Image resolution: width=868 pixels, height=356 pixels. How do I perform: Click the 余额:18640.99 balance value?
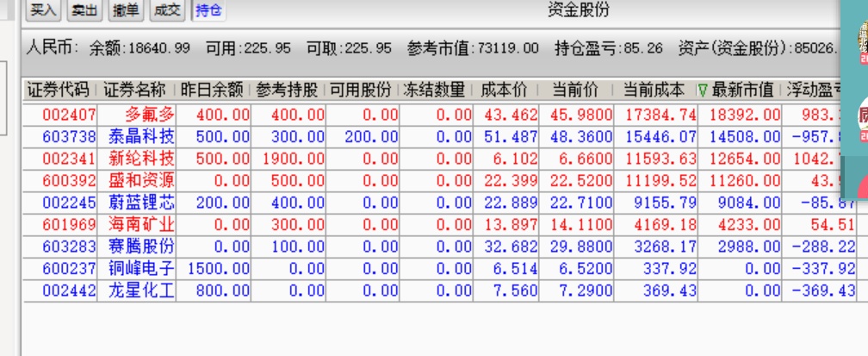139,48
